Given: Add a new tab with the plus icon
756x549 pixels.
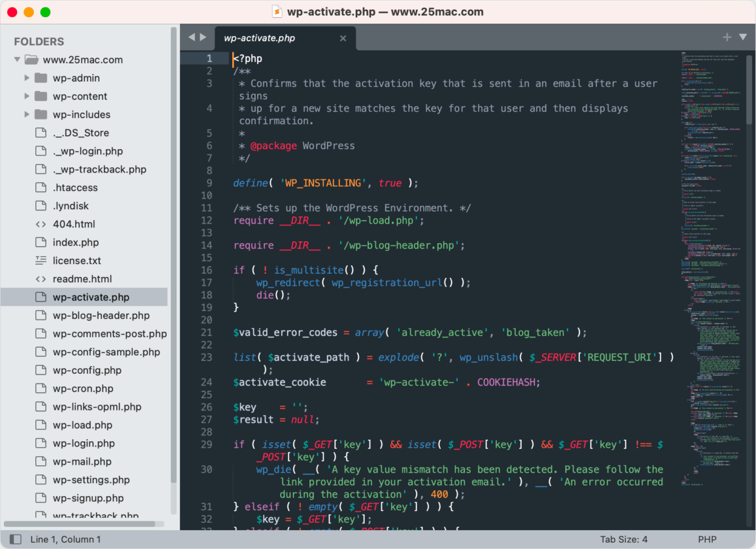Looking at the screenshot, I should (x=727, y=37).
